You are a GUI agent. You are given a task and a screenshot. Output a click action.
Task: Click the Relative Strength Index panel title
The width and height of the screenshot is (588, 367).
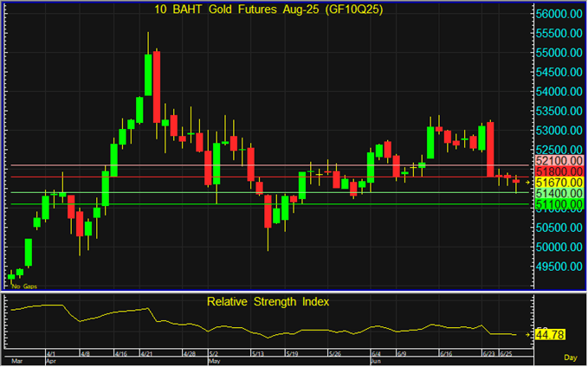click(x=267, y=302)
